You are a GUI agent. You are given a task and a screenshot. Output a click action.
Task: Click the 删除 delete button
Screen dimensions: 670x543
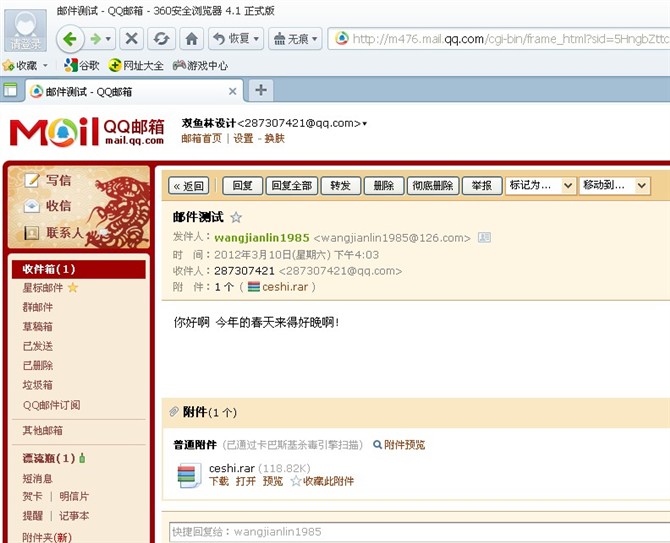pos(384,186)
